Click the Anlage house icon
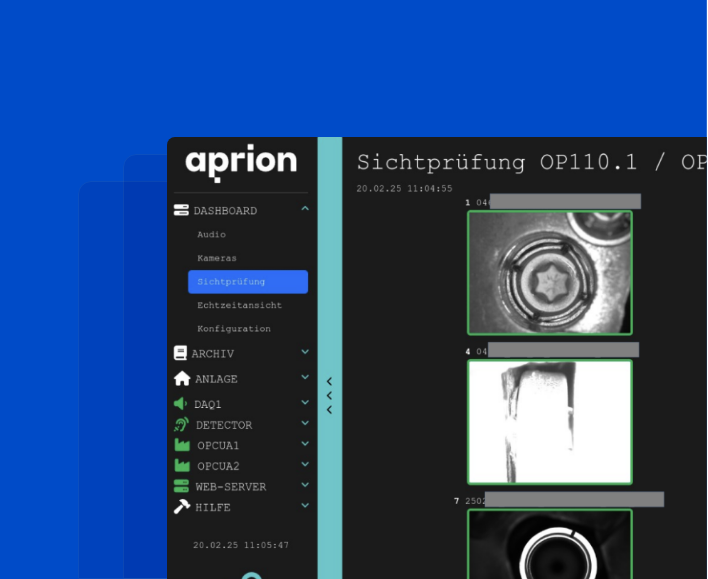Viewport: 708px width, 579px height. pos(182,378)
